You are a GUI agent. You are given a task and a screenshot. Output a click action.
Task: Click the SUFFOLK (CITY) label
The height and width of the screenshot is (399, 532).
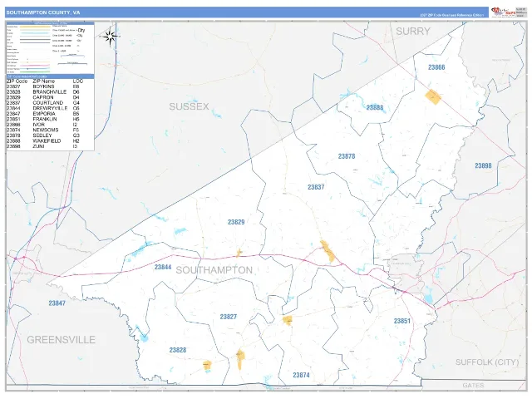pyautogui.click(x=487, y=362)
